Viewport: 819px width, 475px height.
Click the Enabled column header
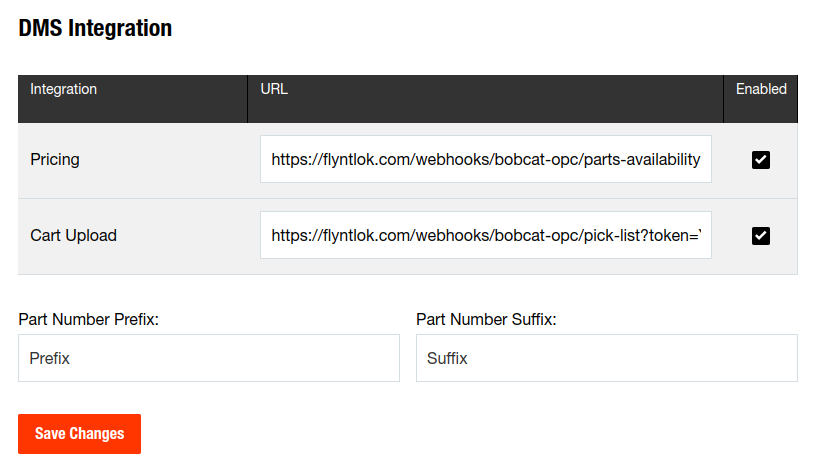click(761, 89)
